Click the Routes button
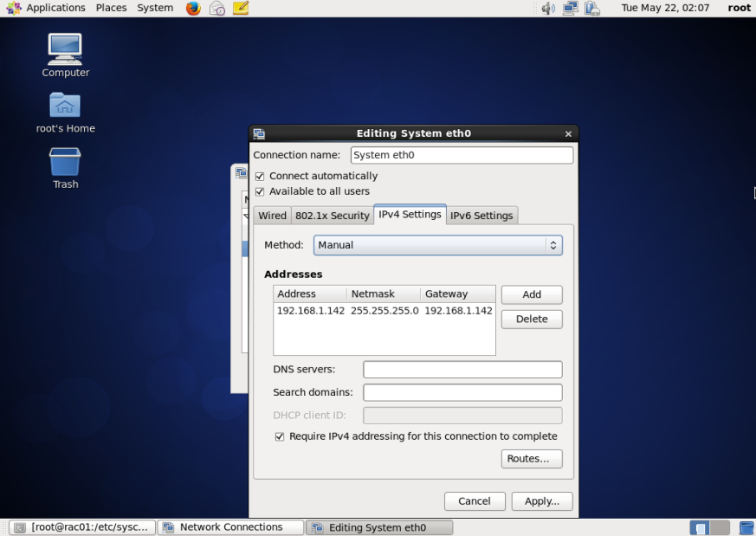This screenshot has width=756, height=536. pyautogui.click(x=531, y=459)
